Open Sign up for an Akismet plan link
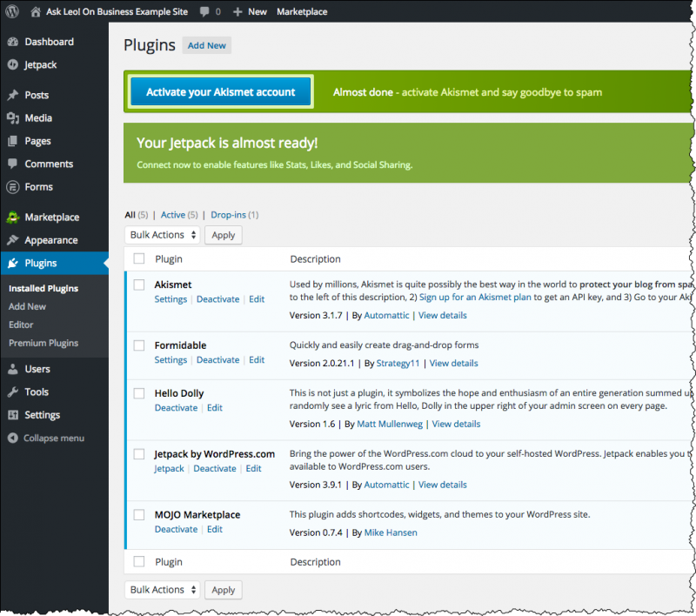Viewport: 696px width, 616px height. pyautogui.click(x=475, y=298)
